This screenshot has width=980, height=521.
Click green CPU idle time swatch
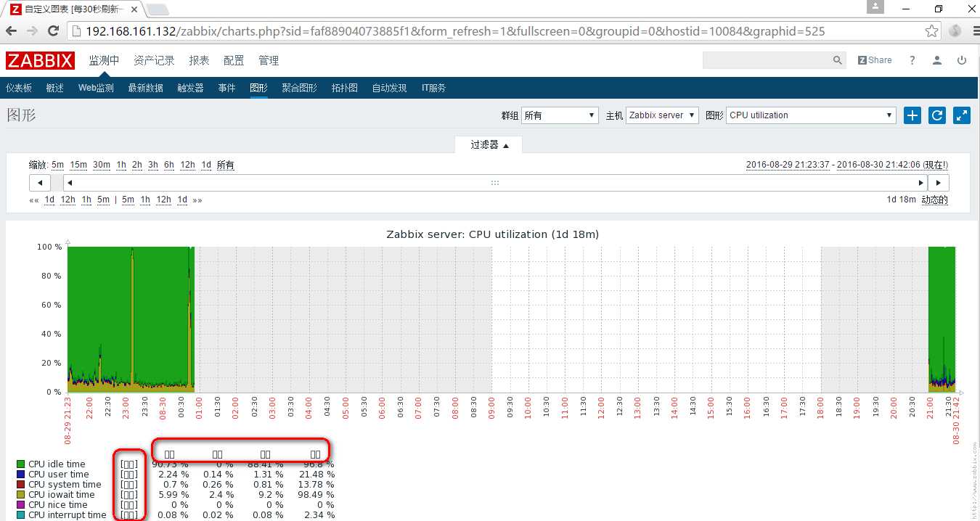point(20,464)
